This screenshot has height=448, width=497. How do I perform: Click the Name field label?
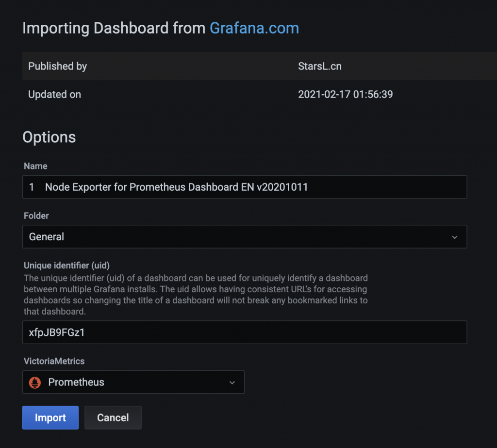(35, 166)
